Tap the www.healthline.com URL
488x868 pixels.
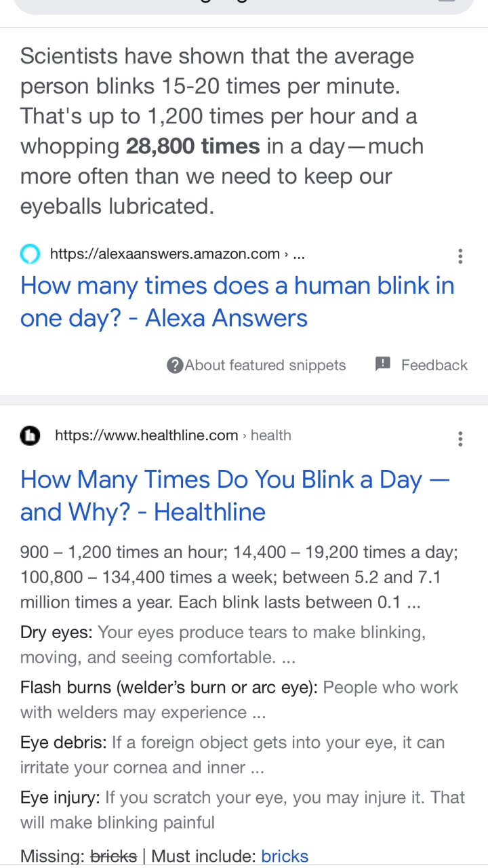[146, 435]
